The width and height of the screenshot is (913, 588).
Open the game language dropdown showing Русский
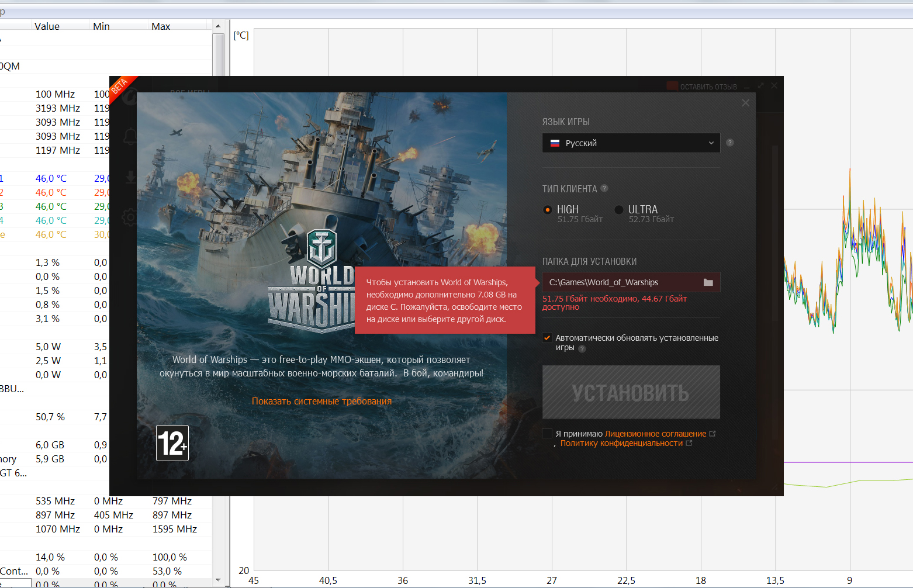coord(631,143)
